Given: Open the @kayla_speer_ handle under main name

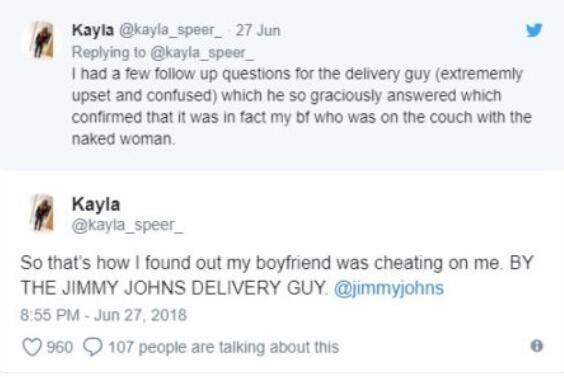Looking at the screenshot, I should (128, 226).
